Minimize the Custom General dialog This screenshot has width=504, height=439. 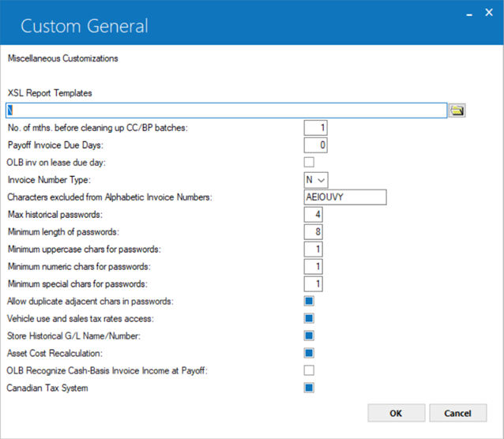(469, 13)
